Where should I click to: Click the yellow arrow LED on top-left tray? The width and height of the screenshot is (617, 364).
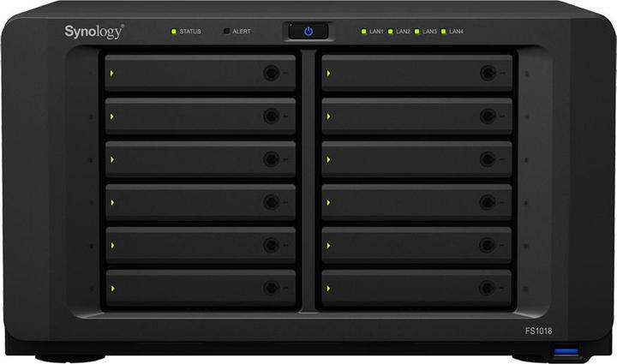tap(112, 73)
